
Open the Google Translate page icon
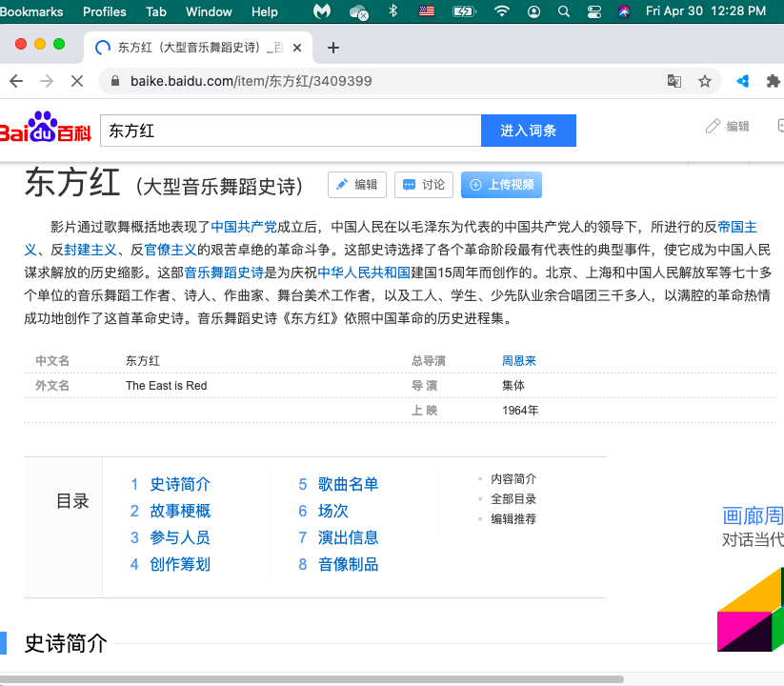[x=674, y=81]
